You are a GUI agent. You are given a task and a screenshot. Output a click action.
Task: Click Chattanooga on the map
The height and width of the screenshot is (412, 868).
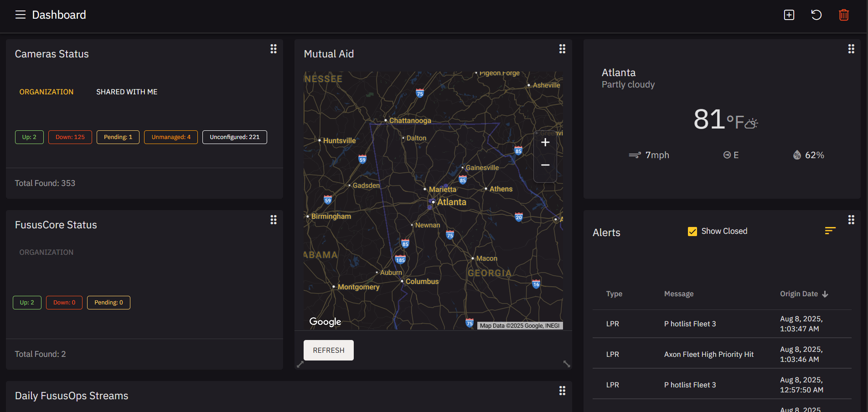pos(410,121)
